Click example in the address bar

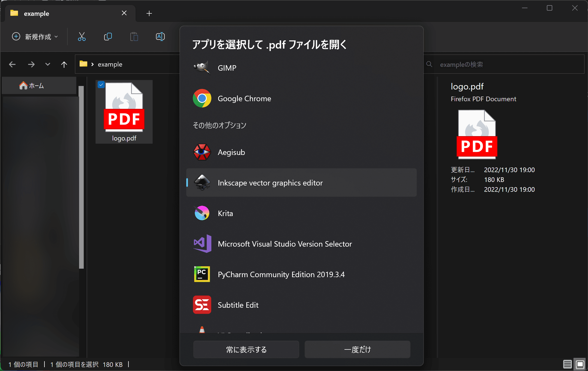click(x=110, y=64)
